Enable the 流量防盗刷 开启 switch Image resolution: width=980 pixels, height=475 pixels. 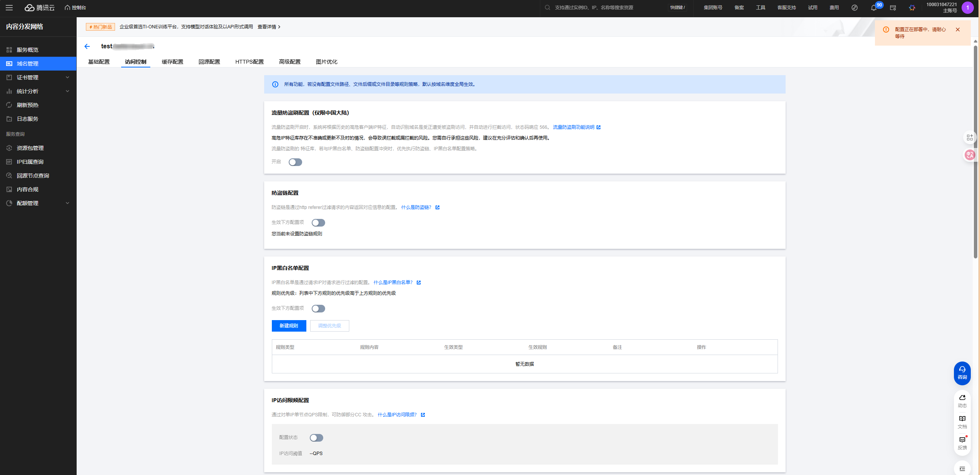(x=295, y=162)
